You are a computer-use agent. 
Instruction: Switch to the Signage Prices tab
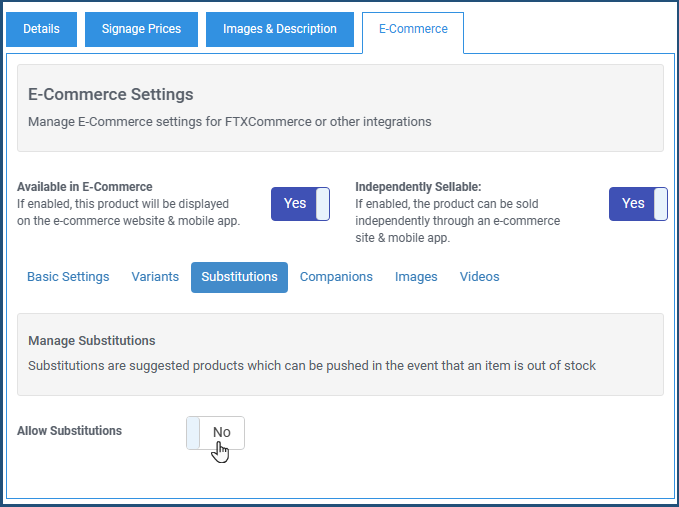(x=141, y=29)
